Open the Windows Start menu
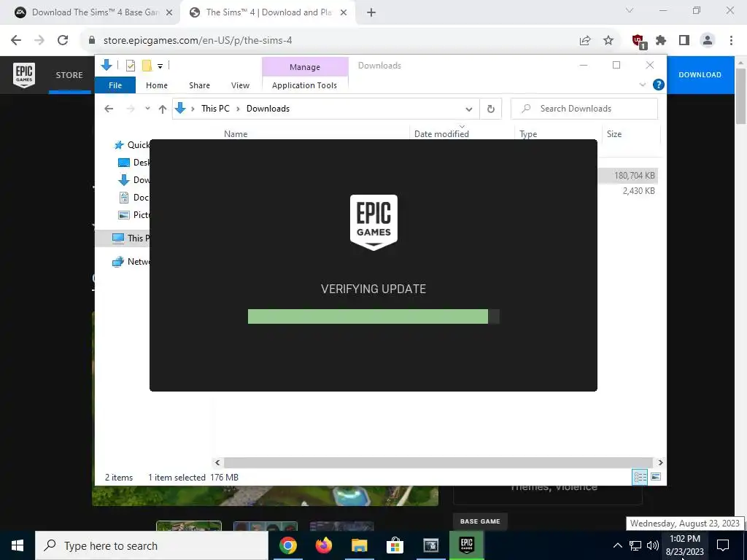The height and width of the screenshot is (560, 747). (18, 545)
